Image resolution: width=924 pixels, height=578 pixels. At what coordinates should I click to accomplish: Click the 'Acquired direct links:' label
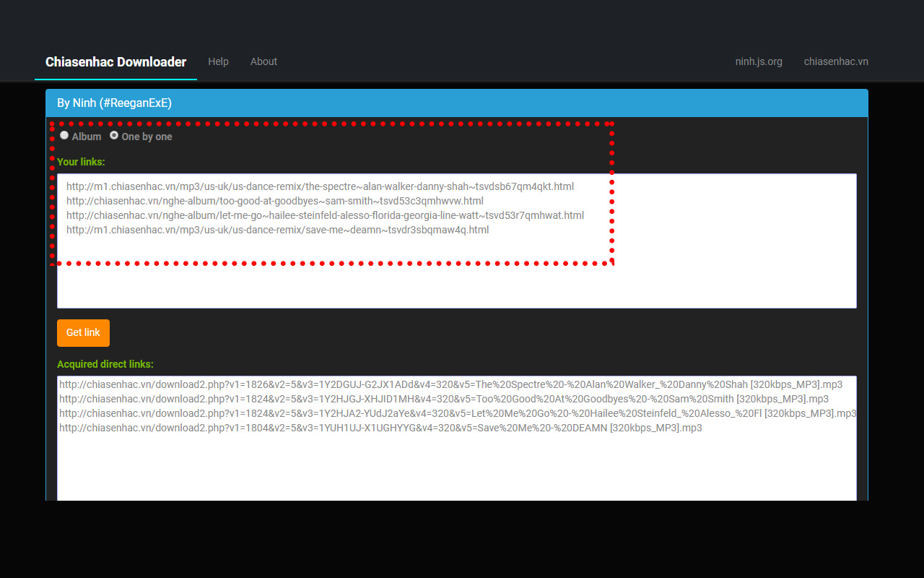105,364
